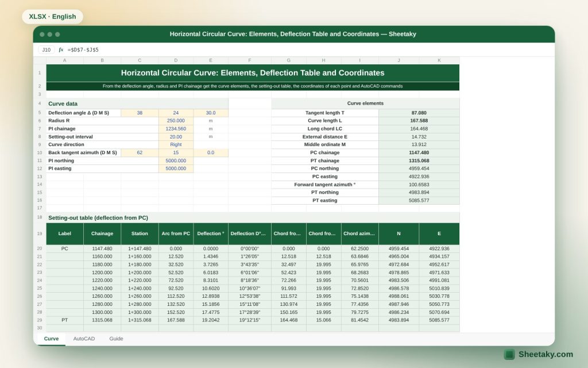This screenshot has height=368, width=588.
Task: Select northing cell 4988.061
Action: coord(399,296)
